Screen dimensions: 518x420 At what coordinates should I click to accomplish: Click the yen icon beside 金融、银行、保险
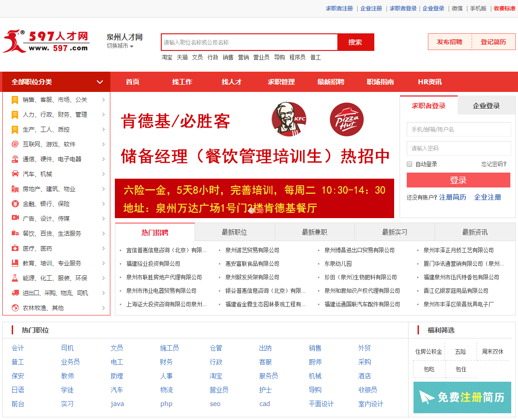click(15, 204)
